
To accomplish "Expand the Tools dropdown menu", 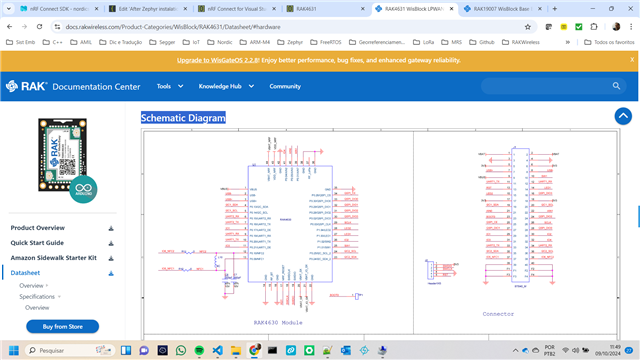I will [170, 86].
